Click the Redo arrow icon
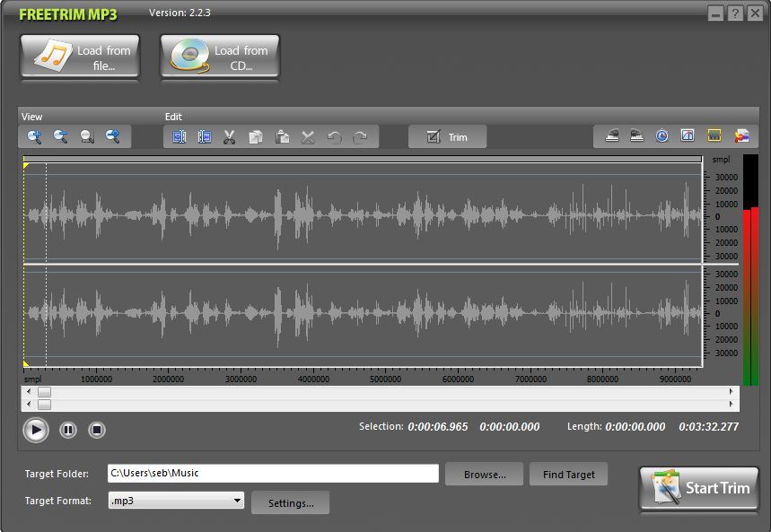771x532 pixels. (361, 137)
